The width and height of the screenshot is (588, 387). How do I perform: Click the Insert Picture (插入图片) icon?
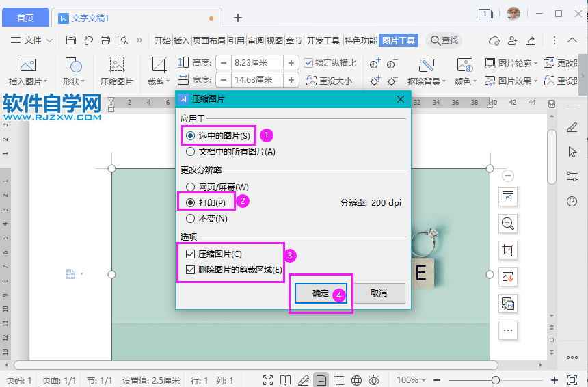tap(28, 65)
